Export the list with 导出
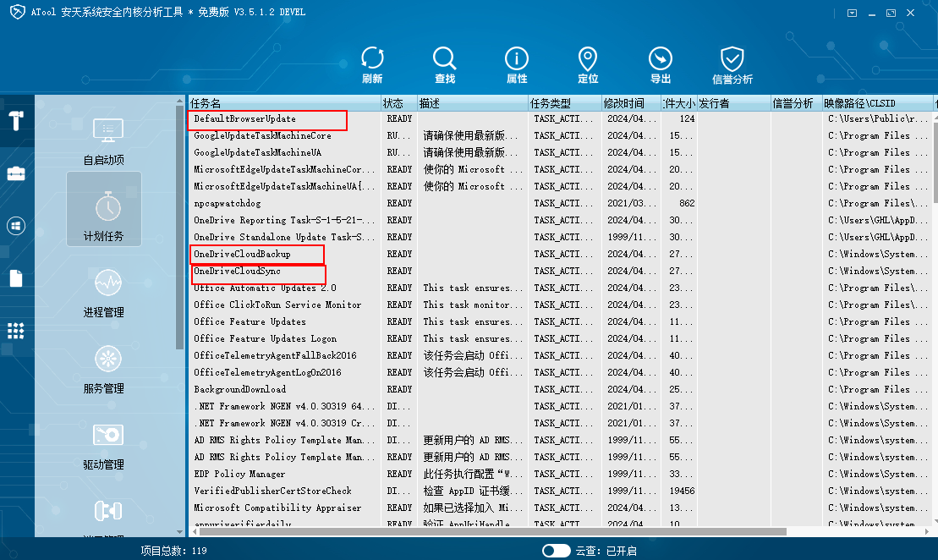 point(661,64)
